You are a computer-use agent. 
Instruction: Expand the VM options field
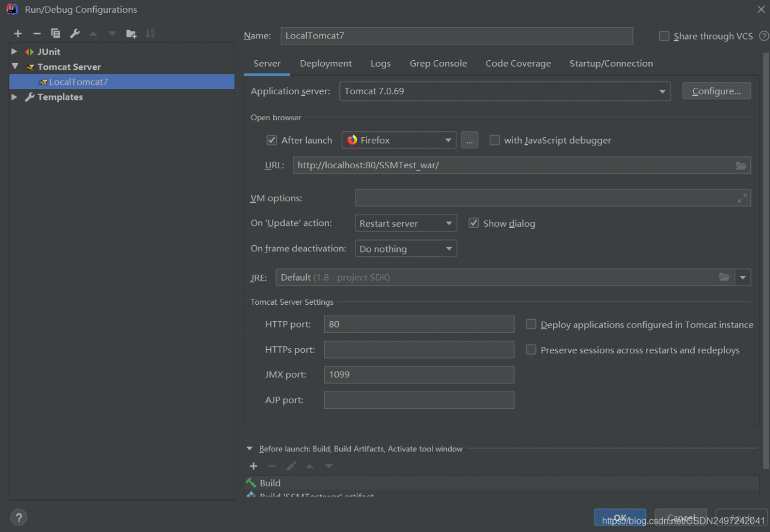[743, 198]
